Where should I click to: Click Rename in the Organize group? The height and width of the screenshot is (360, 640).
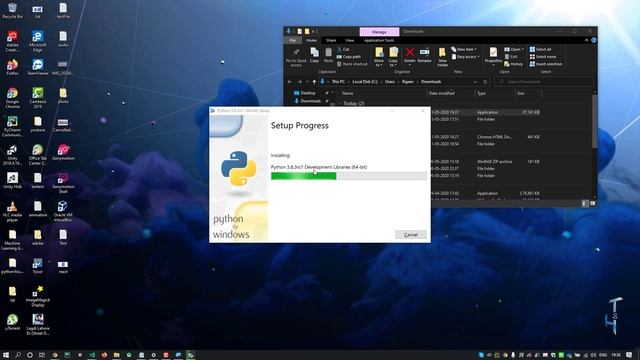[x=424, y=56]
